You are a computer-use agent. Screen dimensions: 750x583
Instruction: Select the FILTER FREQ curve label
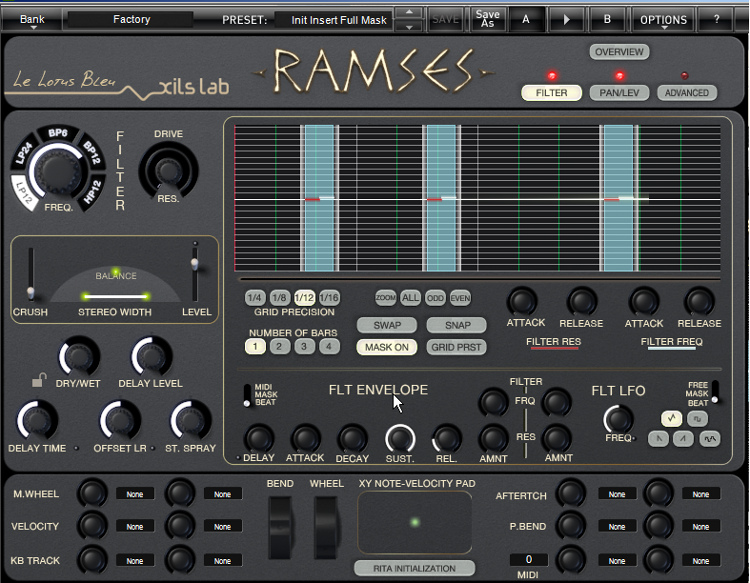coord(672,342)
